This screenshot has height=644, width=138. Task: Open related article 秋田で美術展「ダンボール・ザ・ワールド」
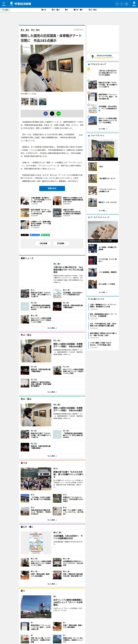point(36,213)
